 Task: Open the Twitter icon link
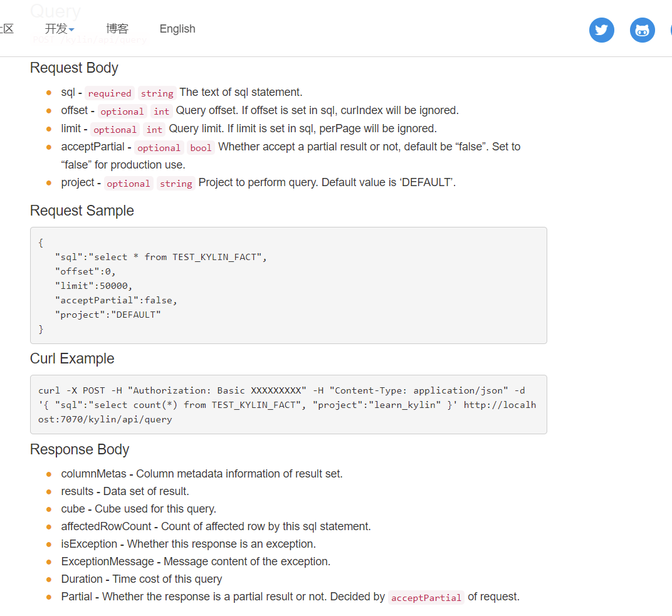tap(601, 30)
